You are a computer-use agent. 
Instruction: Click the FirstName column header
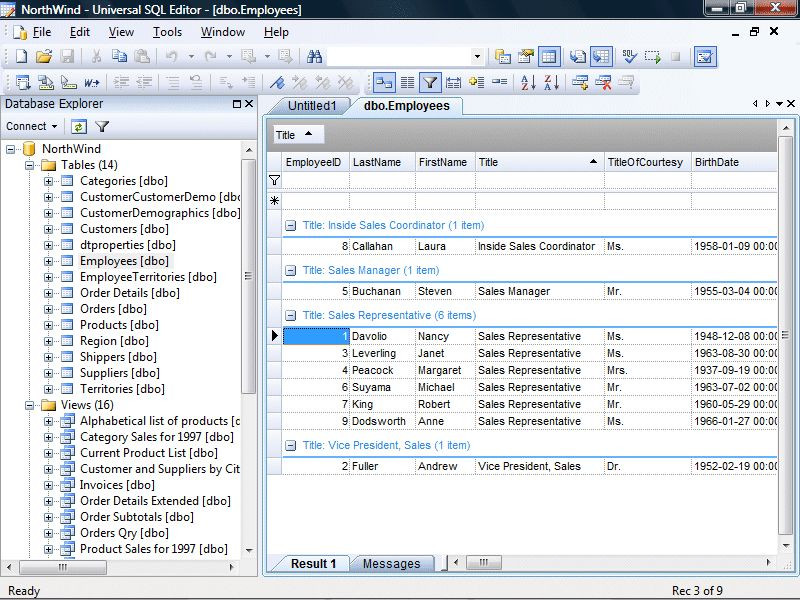[445, 162]
